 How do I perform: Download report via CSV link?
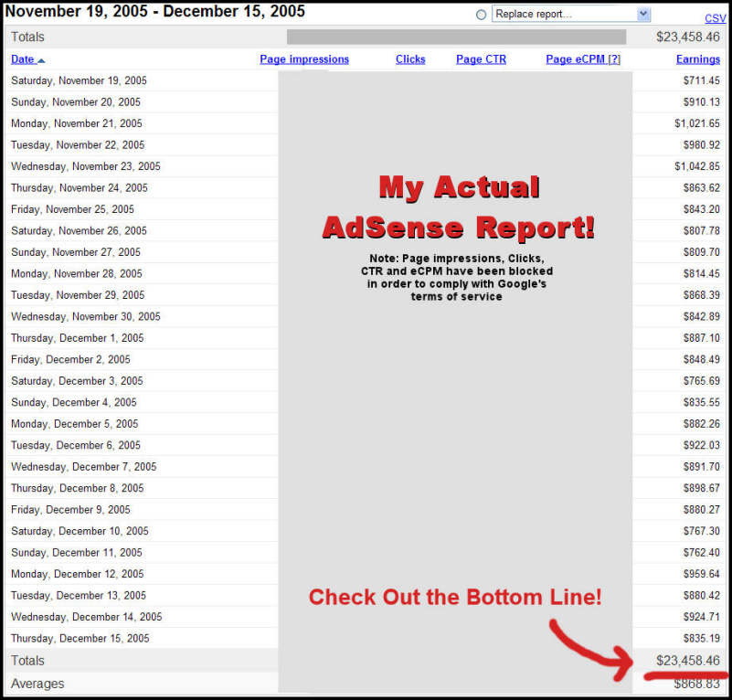coord(715,18)
